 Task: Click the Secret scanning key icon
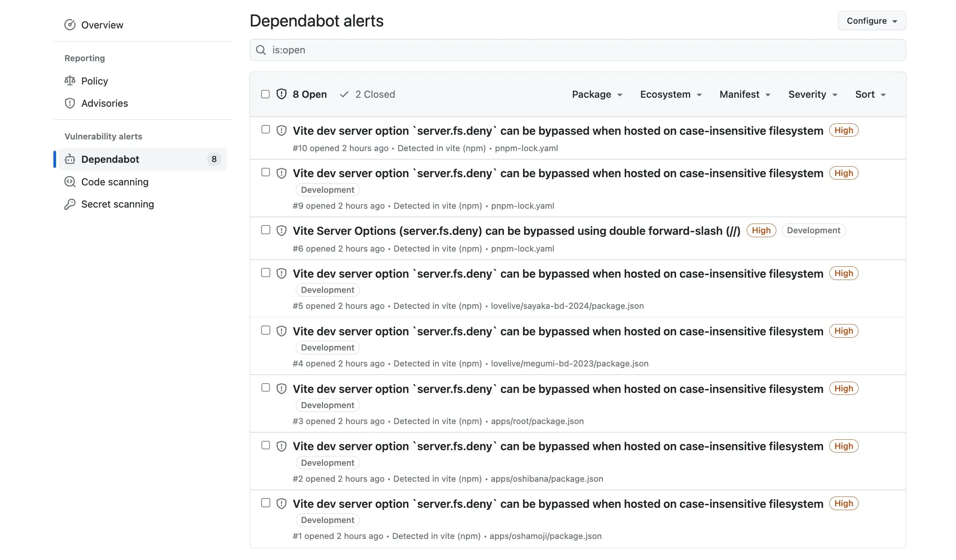[70, 204]
